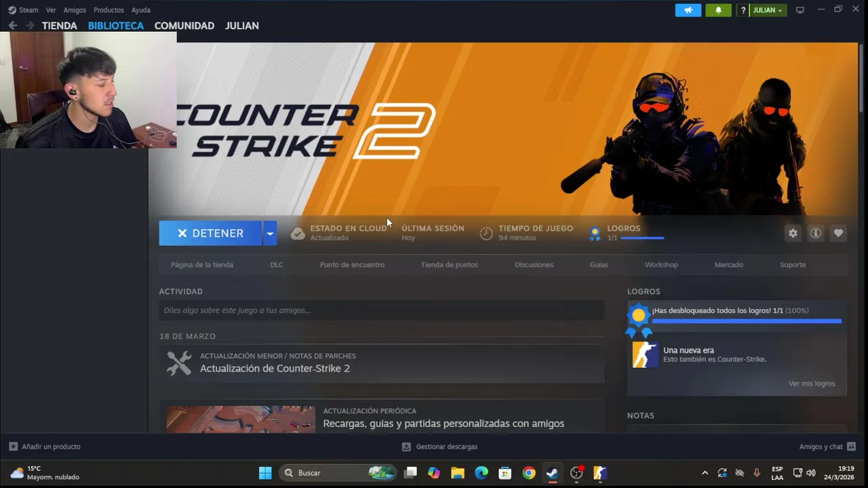
Task: Click the Buscar taskbar search box
Action: 338,473
